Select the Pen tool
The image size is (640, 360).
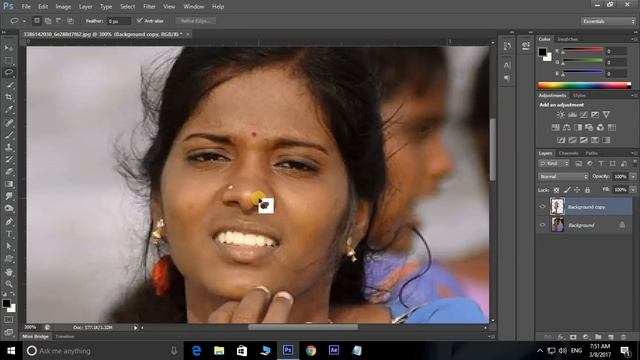click(x=9, y=222)
